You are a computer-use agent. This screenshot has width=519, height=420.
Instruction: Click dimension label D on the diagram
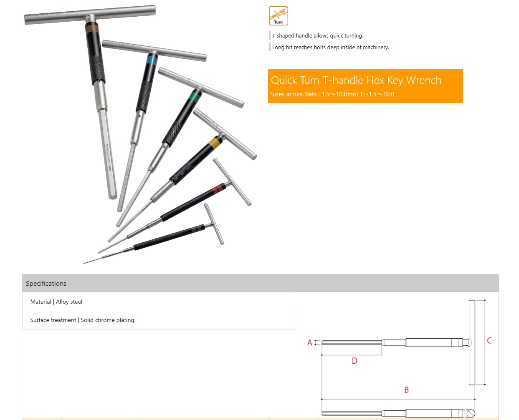click(354, 361)
